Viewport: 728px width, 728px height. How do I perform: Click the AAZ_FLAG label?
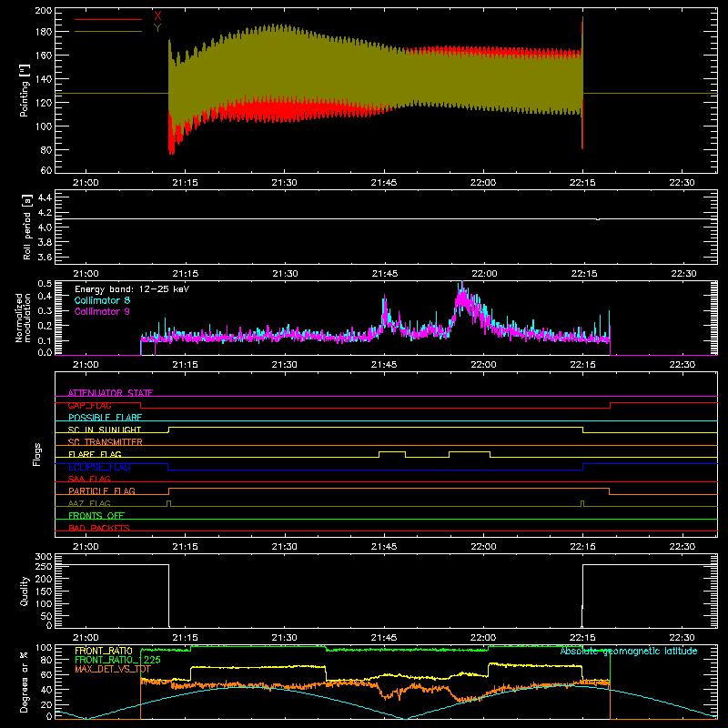click(89, 503)
